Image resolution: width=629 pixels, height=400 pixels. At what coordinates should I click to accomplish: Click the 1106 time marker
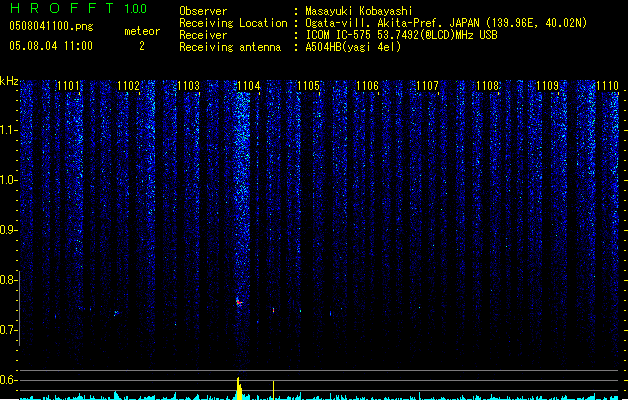click(367, 86)
